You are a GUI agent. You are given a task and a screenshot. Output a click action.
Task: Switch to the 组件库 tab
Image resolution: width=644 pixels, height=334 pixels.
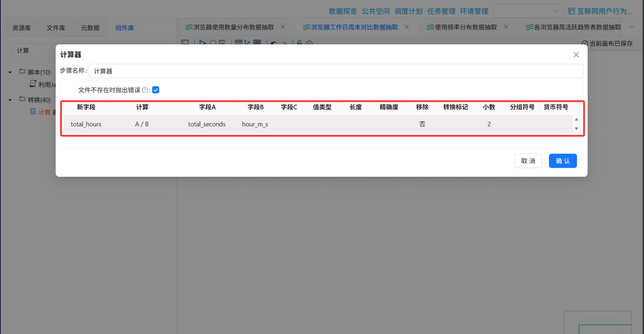pyautogui.click(x=124, y=28)
